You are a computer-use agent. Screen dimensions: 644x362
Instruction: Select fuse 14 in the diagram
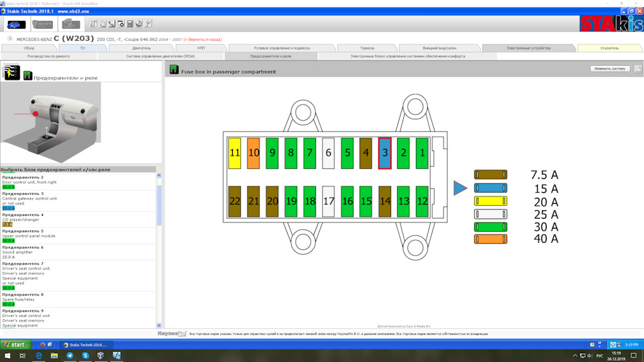coord(385,201)
